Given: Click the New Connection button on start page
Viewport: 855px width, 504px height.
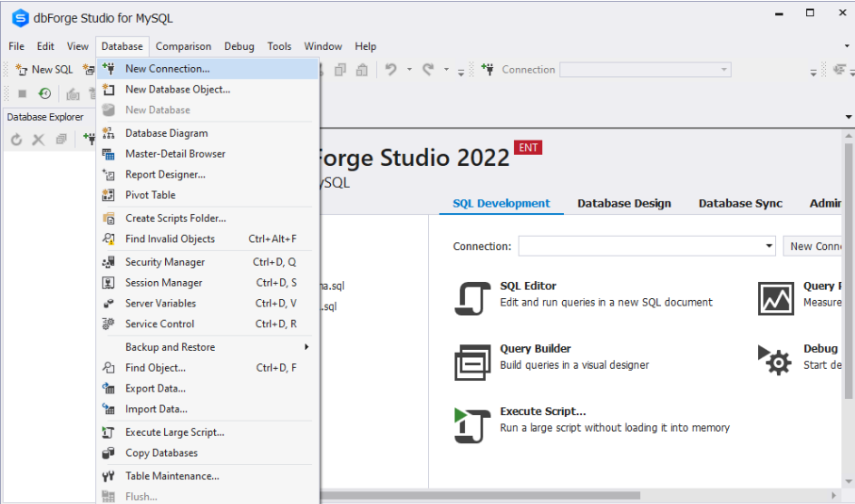Looking at the screenshot, I should [814, 247].
